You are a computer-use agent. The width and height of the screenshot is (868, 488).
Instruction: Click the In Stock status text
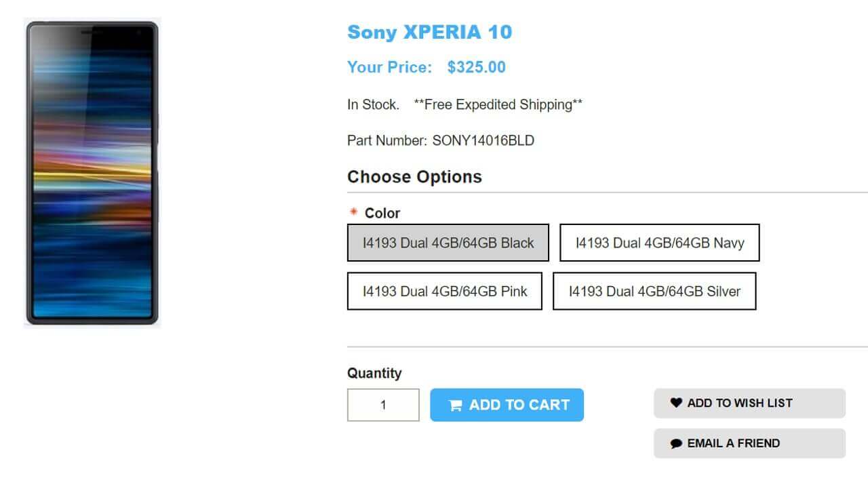click(x=373, y=104)
